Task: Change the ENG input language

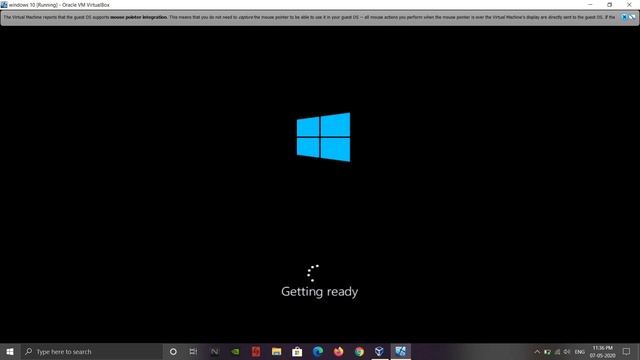Action: tap(580, 352)
